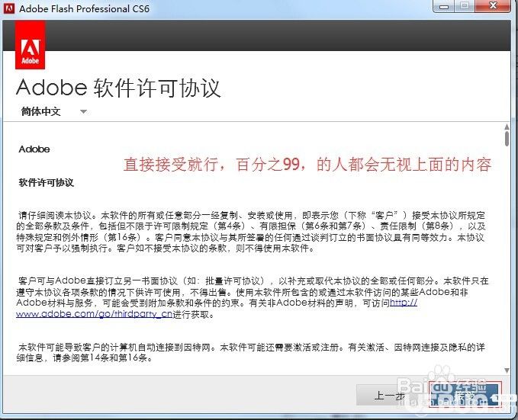Click the scrollbar down arrow
518x420 pixels.
pos(507,370)
